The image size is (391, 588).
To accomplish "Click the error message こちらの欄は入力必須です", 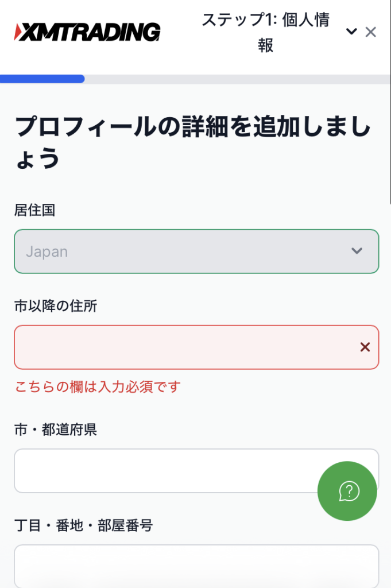I will [x=98, y=386].
